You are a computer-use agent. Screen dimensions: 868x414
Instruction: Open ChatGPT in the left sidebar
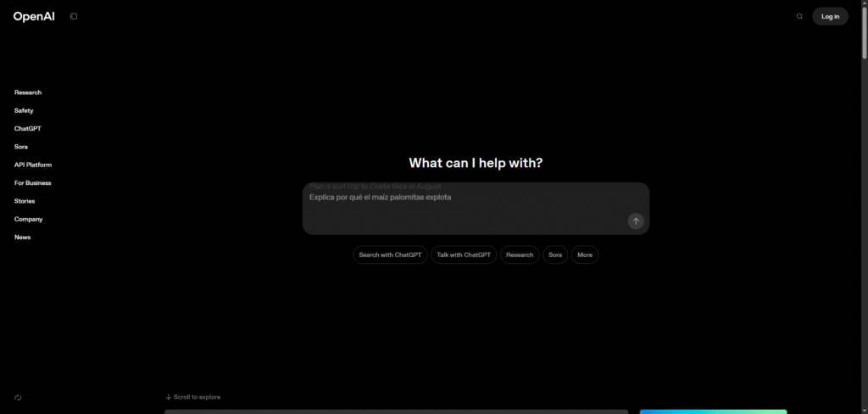click(x=27, y=129)
